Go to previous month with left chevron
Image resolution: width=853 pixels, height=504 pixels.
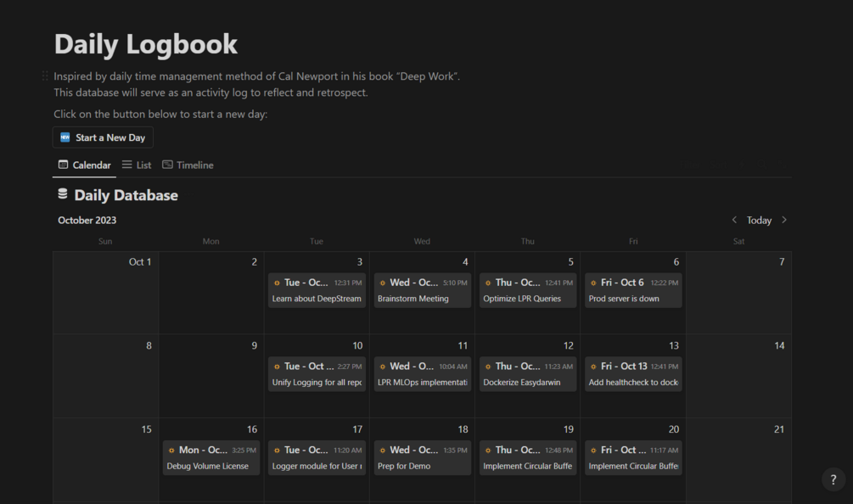click(734, 220)
